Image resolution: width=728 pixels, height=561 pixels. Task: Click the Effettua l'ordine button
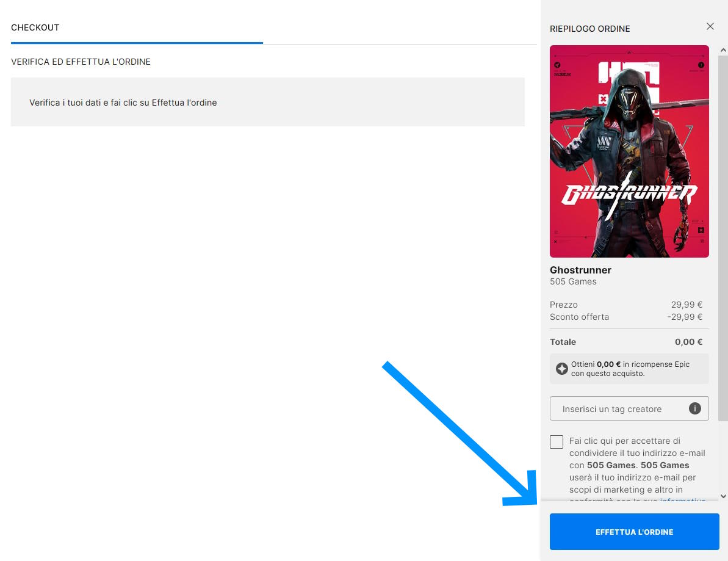[634, 532]
